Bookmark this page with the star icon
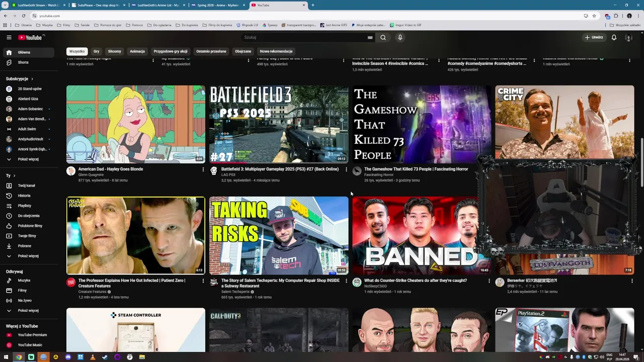 (x=594, y=16)
